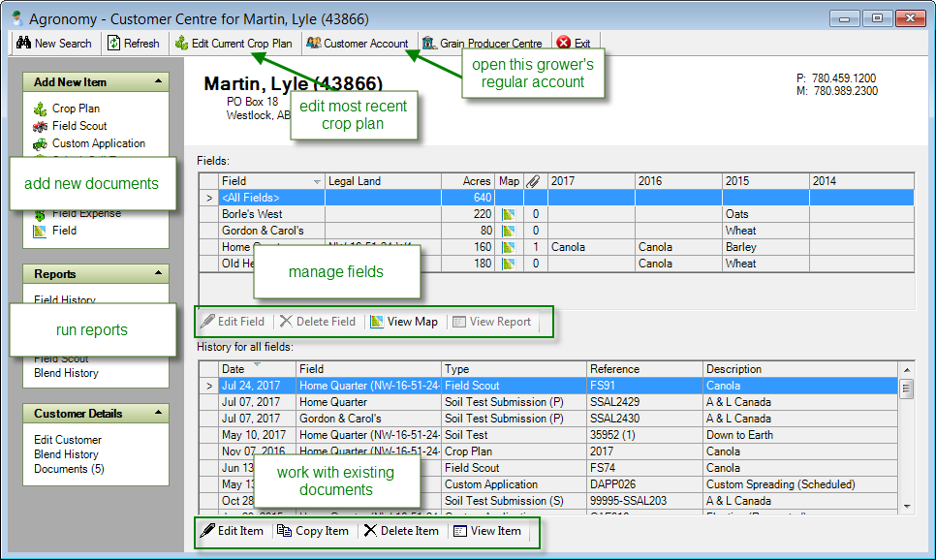
Task: Click the View Item report icon
Action: pos(459,531)
